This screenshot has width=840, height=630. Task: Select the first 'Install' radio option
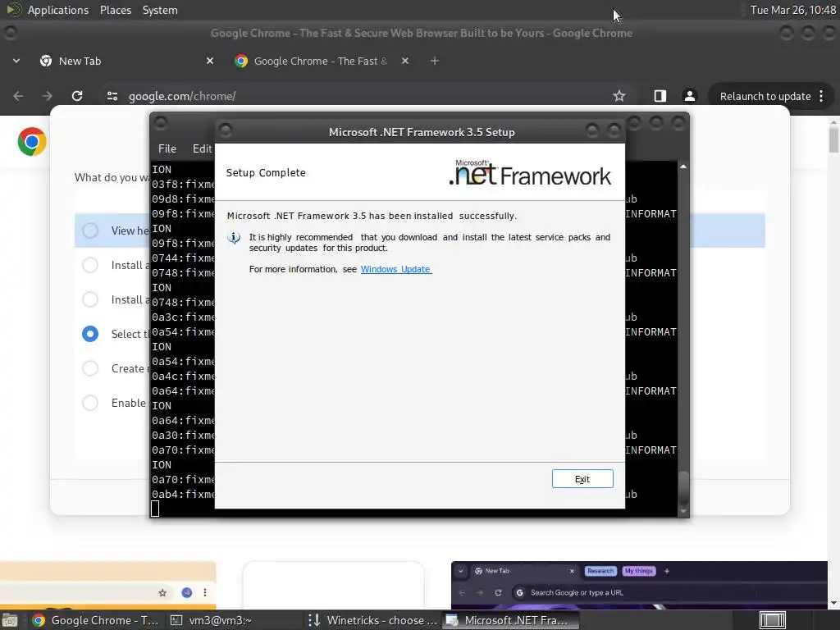coord(90,265)
